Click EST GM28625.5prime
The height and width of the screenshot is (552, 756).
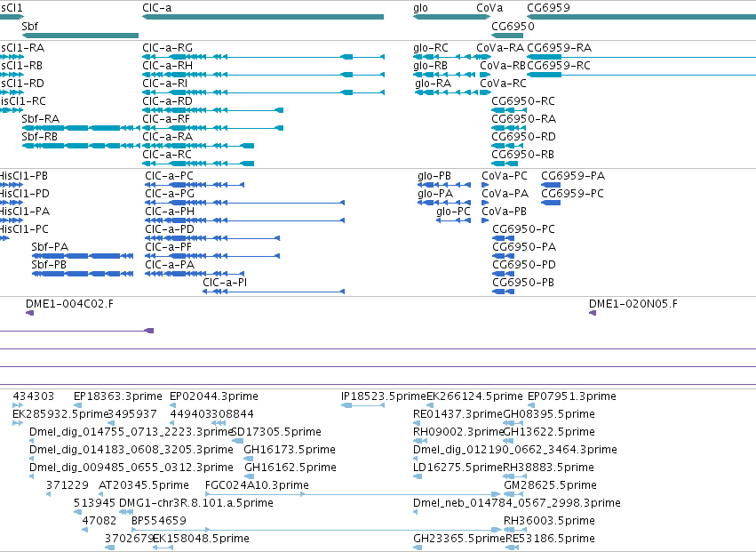pyautogui.click(x=513, y=494)
